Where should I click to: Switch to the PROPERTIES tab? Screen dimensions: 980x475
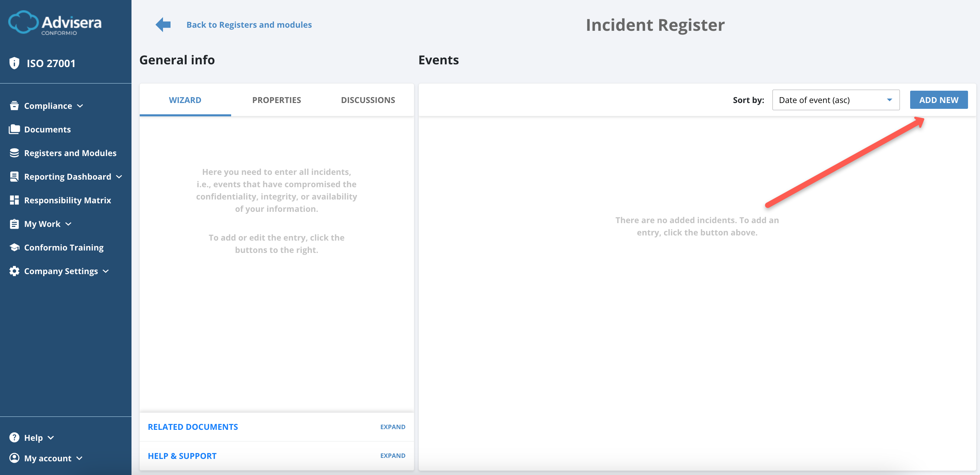(x=276, y=100)
